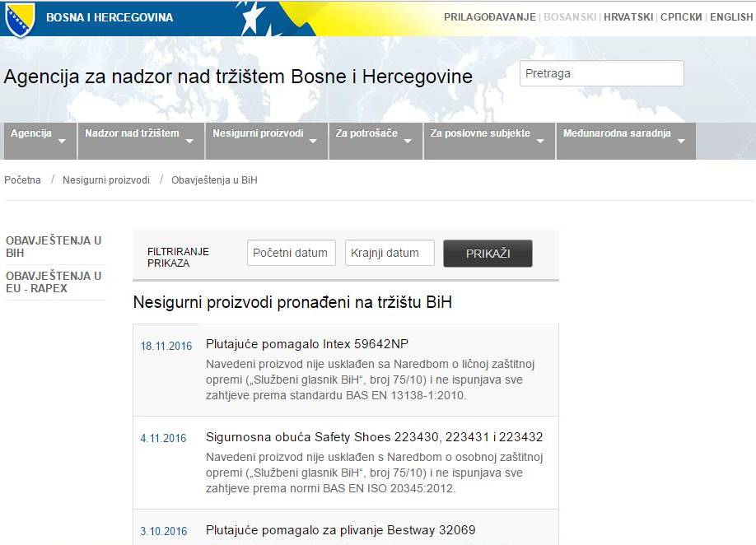The image size is (756, 545).
Task: Expand the Agencija dropdown arrow
Action: click(x=62, y=141)
